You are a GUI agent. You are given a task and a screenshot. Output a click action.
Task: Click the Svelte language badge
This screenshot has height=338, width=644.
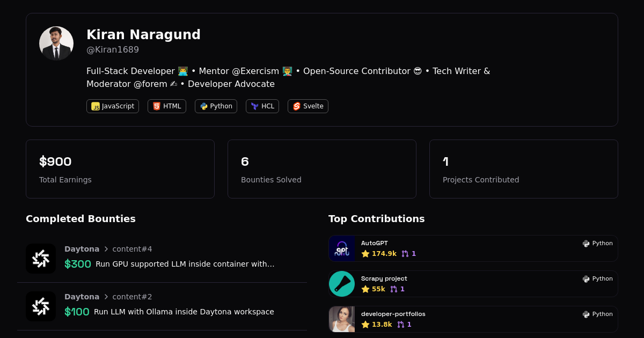tap(308, 106)
